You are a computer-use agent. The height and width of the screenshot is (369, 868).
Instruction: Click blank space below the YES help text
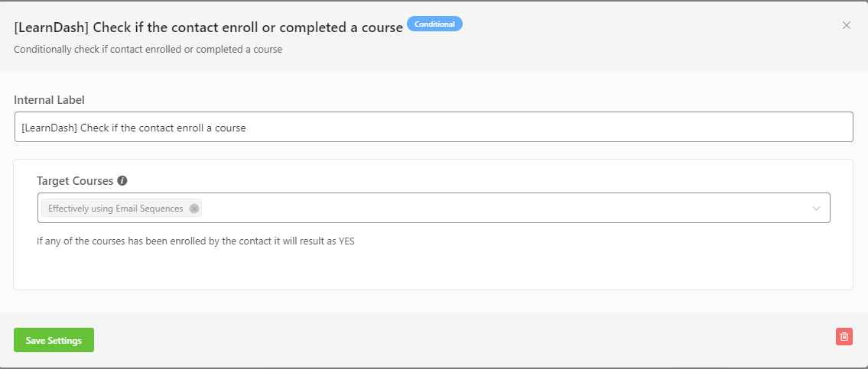(x=434, y=268)
